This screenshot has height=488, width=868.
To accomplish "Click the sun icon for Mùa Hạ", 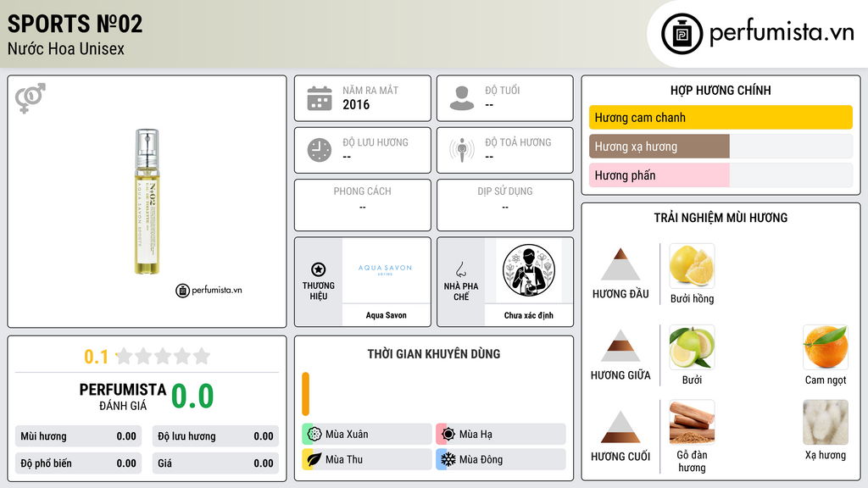I will (448, 434).
